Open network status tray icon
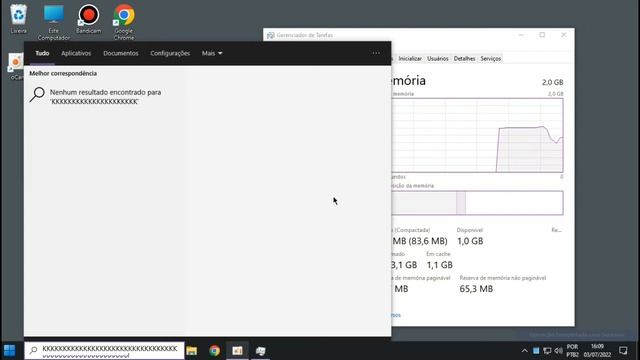The height and width of the screenshot is (360, 640). [547, 351]
